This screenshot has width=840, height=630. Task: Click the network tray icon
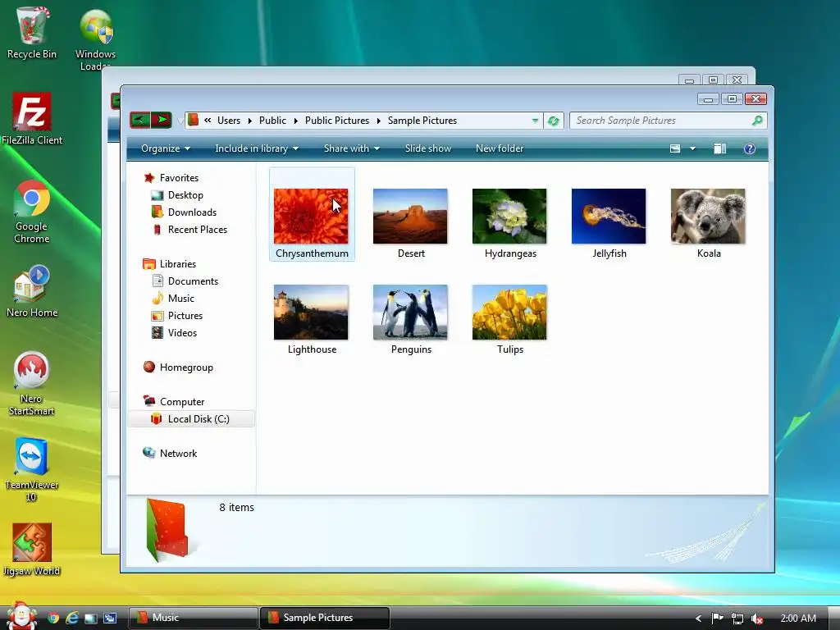pos(737,619)
